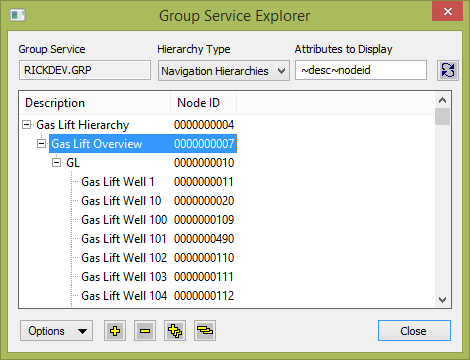Click the vertical scrollbar thumb
The height and width of the screenshot is (360, 470).
pos(442,116)
